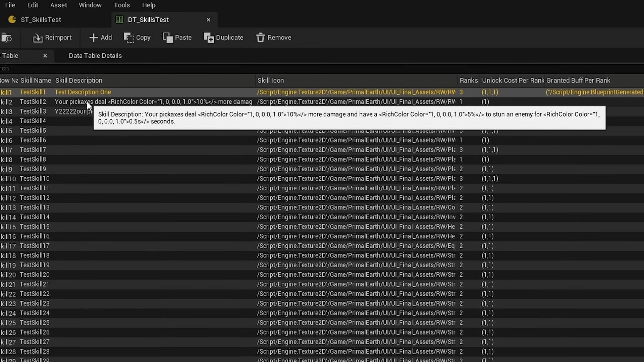Open the Tools menu
644x362 pixels.
pyautogui.click(x=121, y=5)
